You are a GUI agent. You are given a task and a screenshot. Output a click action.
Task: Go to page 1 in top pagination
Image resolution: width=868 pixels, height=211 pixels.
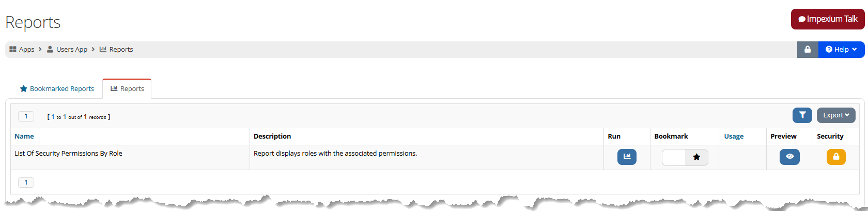26,116
